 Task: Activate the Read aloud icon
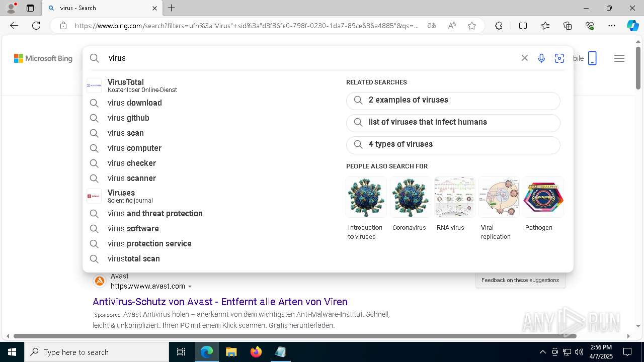point(452,26)
